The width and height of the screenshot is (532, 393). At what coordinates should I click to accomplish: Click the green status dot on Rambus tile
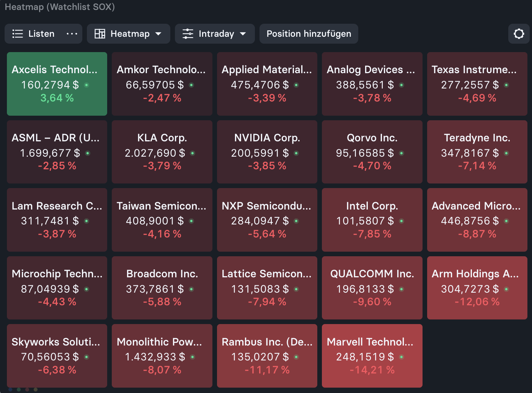click(296, 357)
